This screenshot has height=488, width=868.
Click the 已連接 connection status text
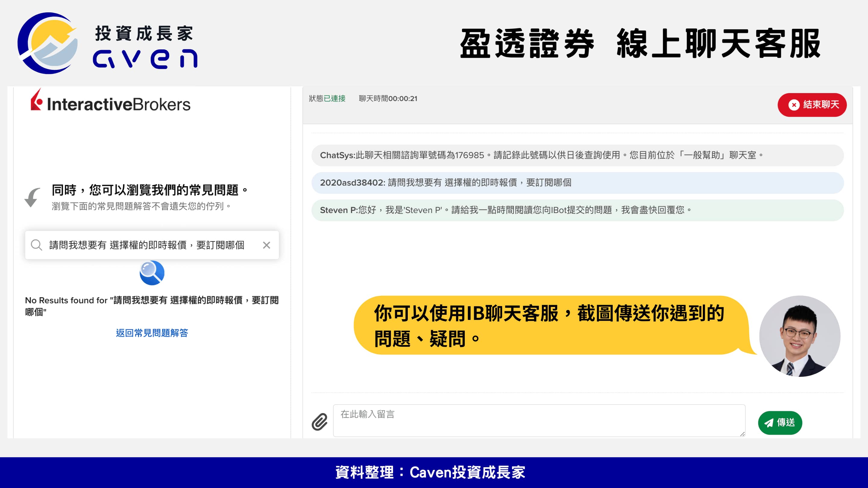coord(335,98)
